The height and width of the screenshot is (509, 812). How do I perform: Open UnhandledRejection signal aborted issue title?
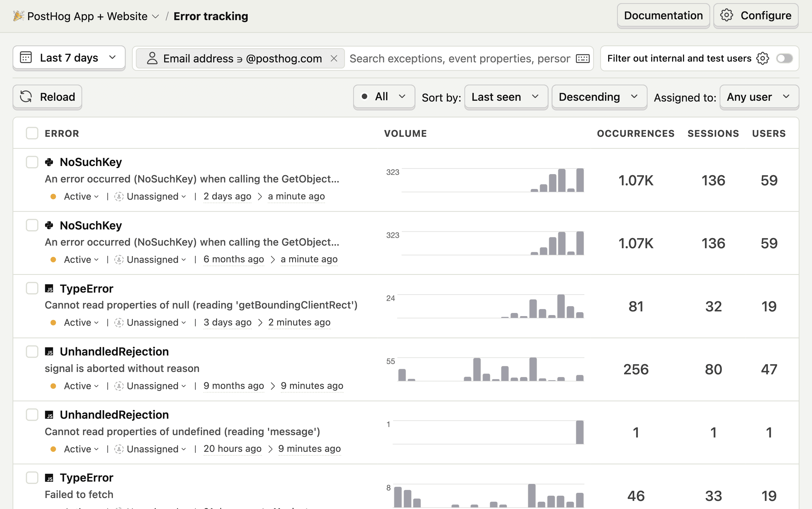(114, 351)
